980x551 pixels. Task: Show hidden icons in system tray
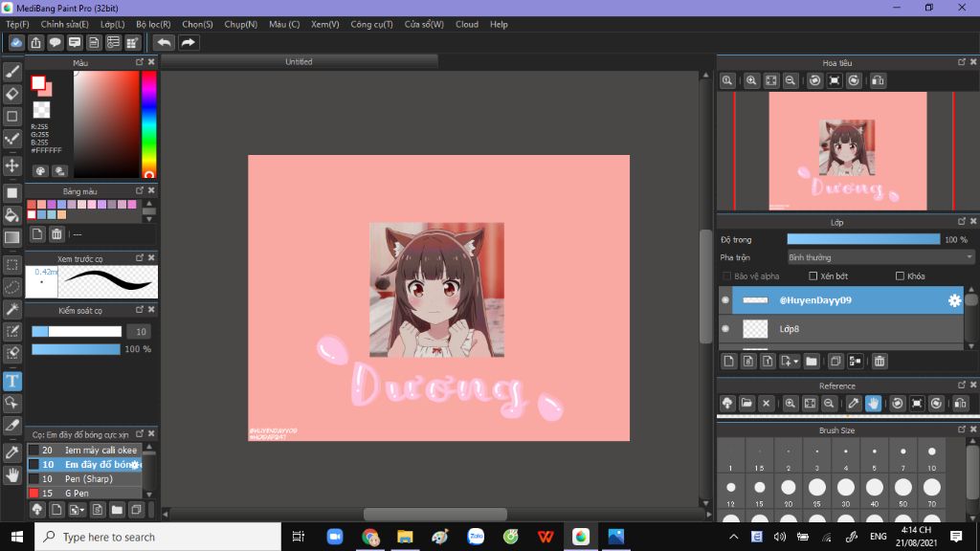[x=734, y=537]
